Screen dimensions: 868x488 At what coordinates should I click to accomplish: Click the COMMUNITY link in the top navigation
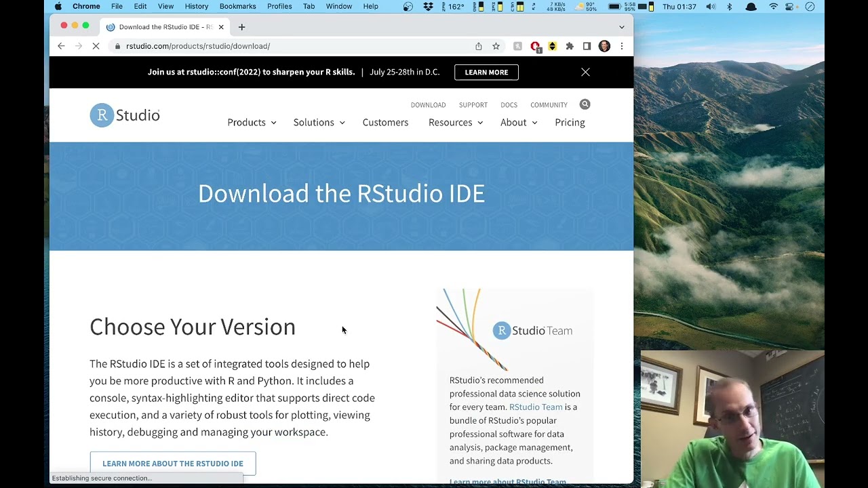pyautogui.click(x=549, y=105)
